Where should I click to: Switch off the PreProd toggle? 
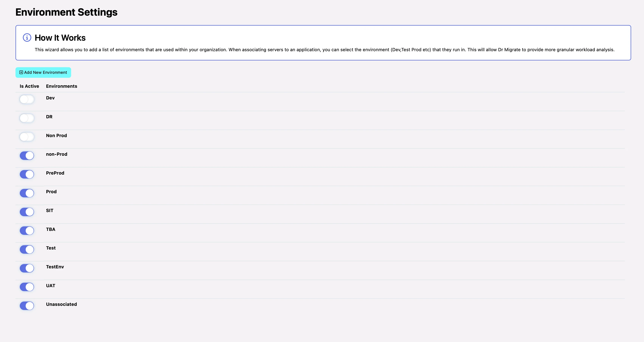pyautogui.click(x=27, y=174)
